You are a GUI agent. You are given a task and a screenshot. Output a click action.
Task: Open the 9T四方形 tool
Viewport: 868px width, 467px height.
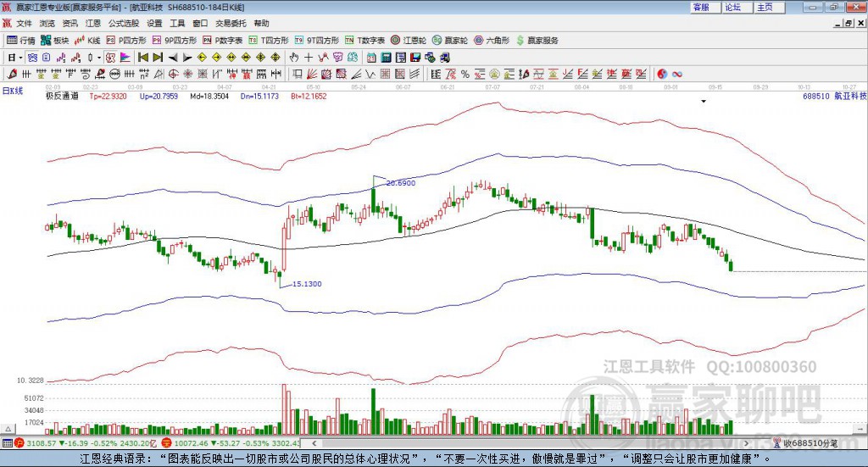[317, 41]
